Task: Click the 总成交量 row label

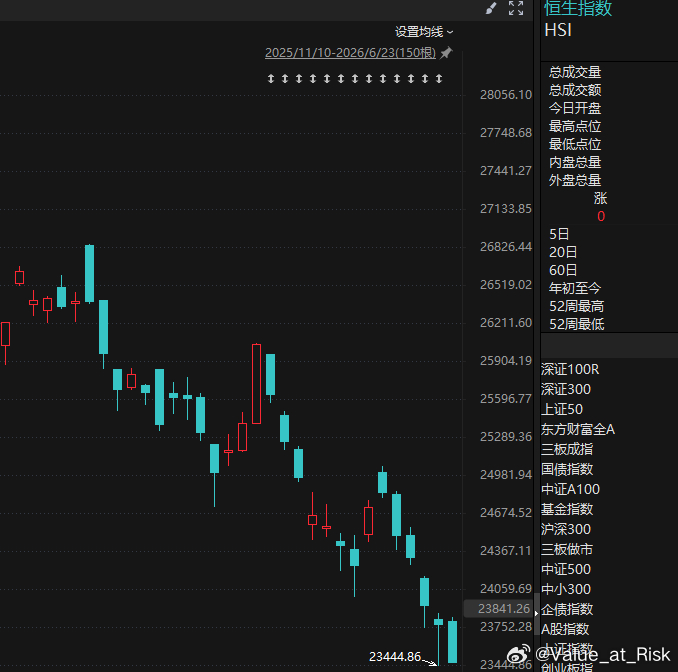Action: (575, 72)
